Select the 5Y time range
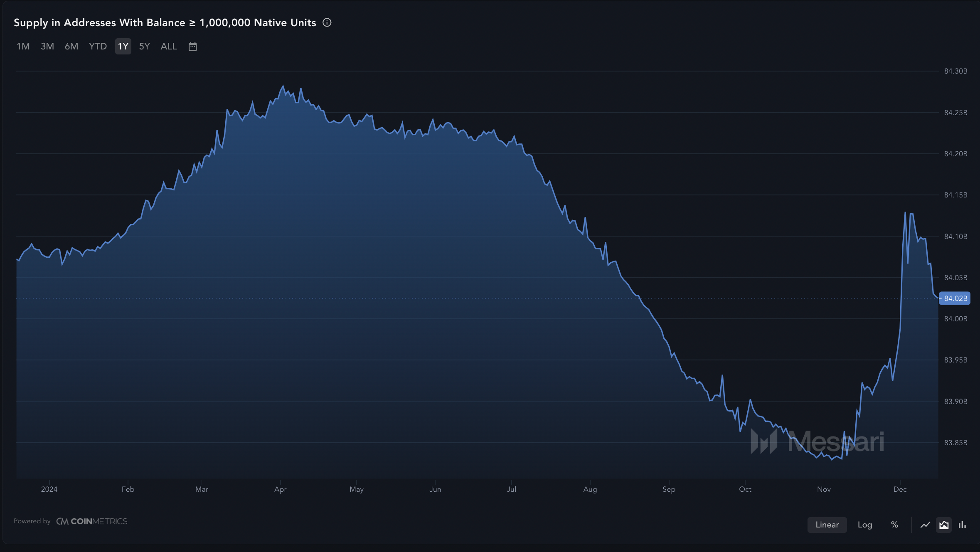 coord(144,47)
